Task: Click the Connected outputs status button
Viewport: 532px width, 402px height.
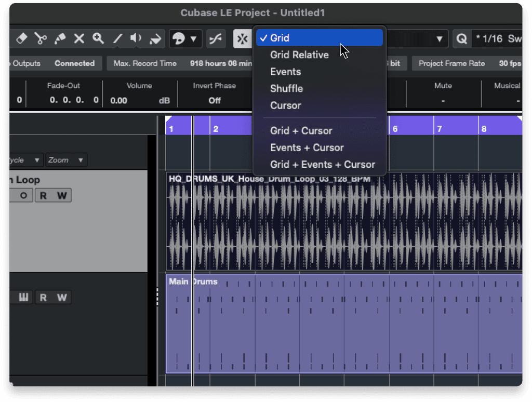Action: (x=74, y=63)
